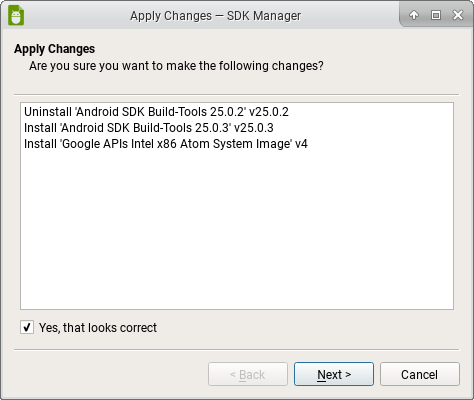This screenshot has height=400, width=474.
Task: Click the 'Apply Changes — SDK Manager' title bar text
Action: pos(216,16)
